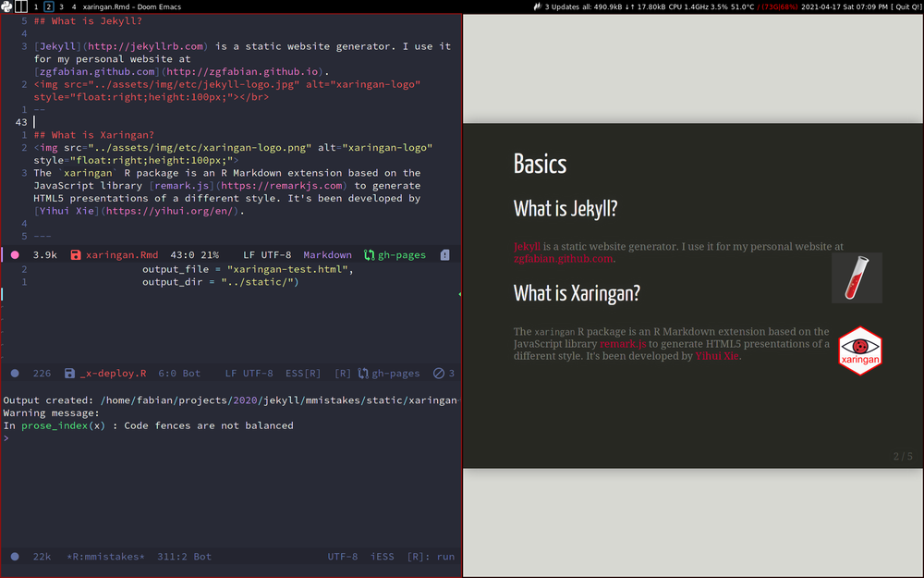Click the xaringan.Rmd buffer name in modeline
924x578 pixels.
point(122,255)
